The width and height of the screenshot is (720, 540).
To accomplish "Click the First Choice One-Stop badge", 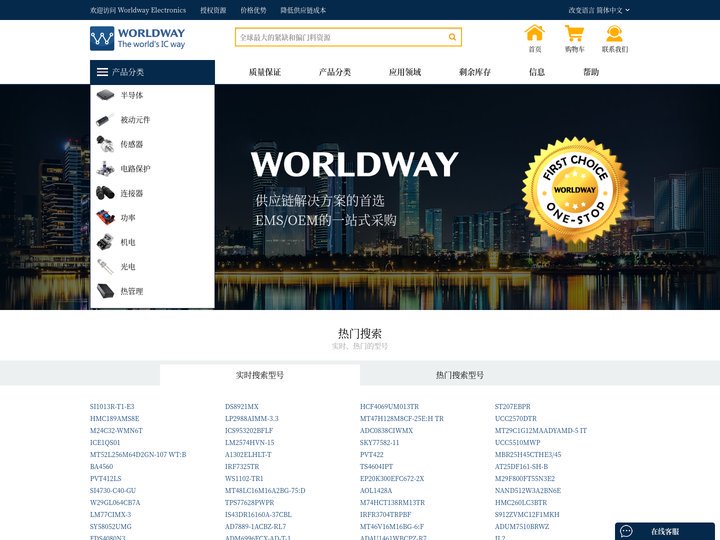I will [574, 190].
